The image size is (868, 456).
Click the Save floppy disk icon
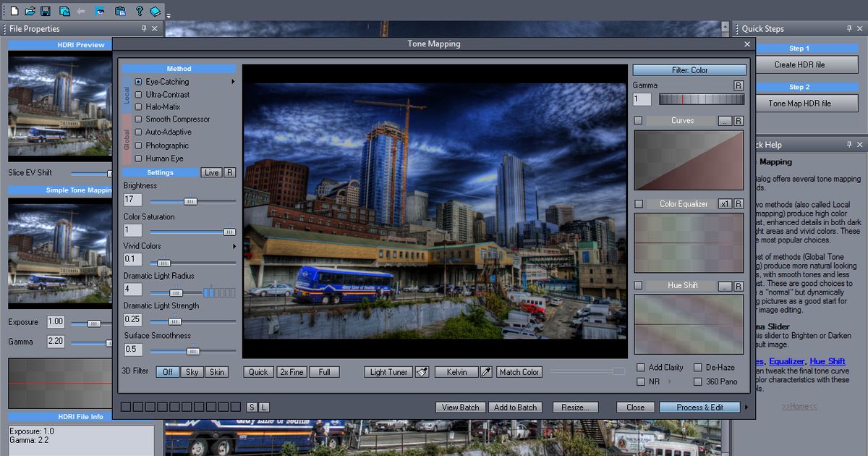[x=46, y=11]
